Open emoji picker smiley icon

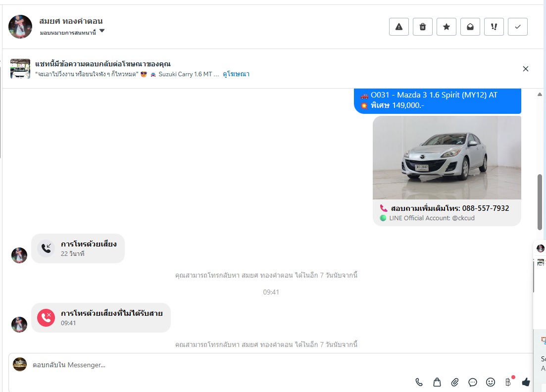(x=490, y=382)
